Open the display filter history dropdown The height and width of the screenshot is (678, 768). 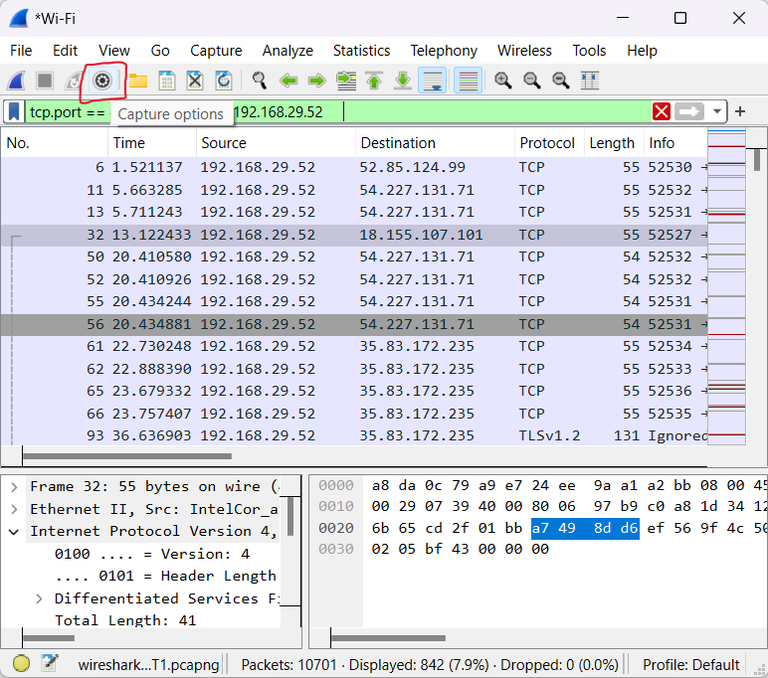coord(717,111)
